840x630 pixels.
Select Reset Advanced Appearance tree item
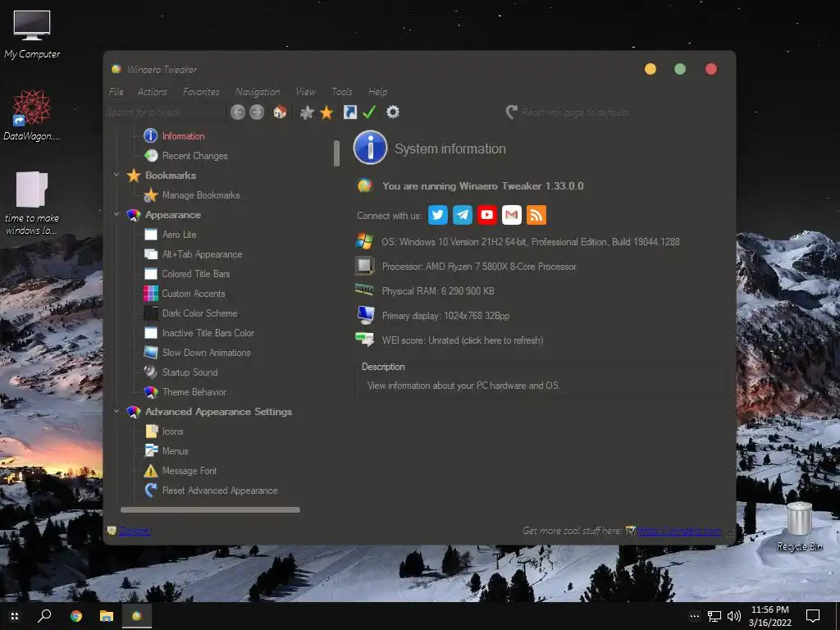coord(220,491)
